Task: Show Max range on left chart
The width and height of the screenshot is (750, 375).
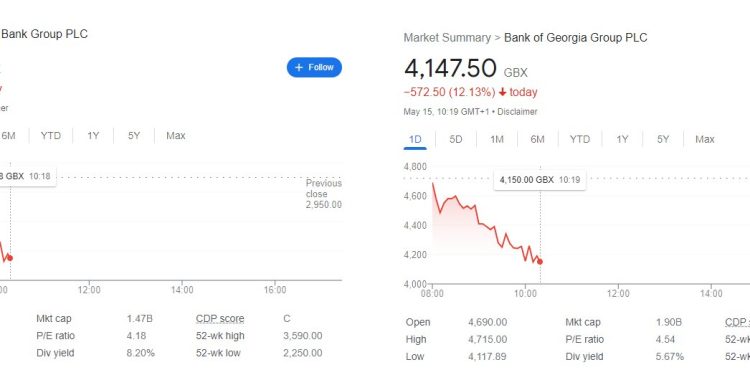Action: tap(176, 136)
